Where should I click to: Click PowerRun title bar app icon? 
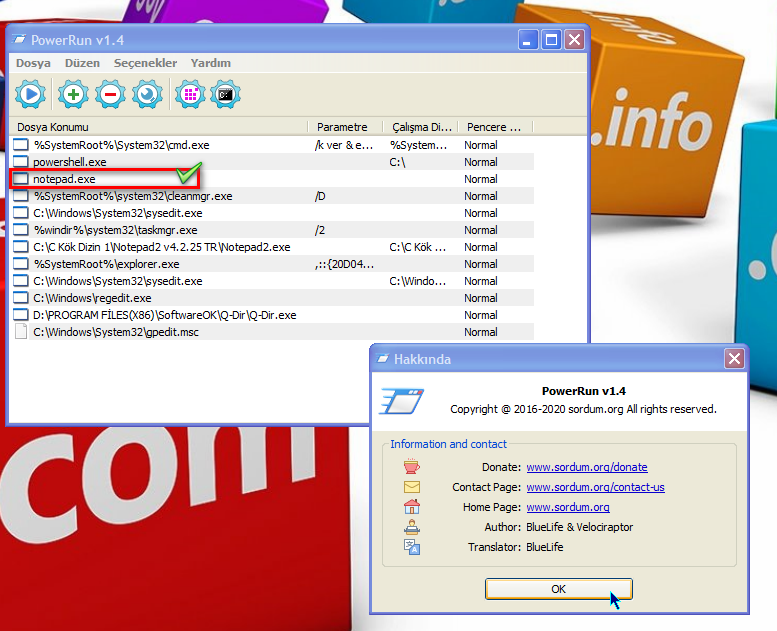(19, 39)
